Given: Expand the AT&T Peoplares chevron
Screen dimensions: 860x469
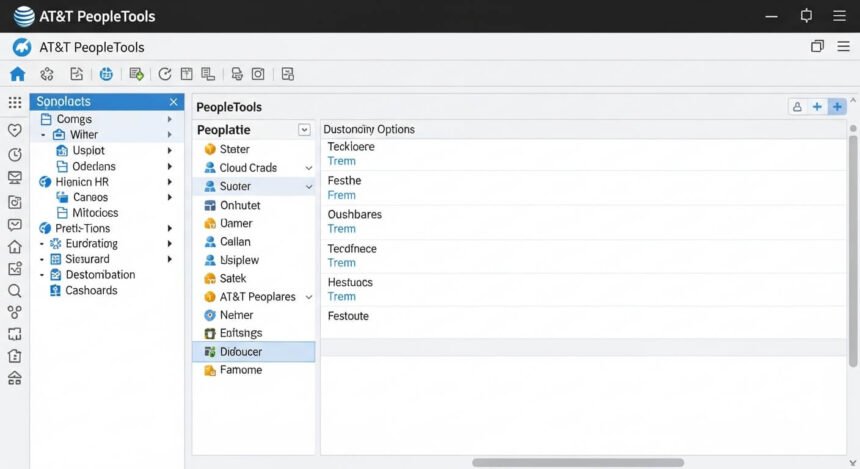Looking at the screenshot, I should pyautogui.click(x=309, y=297).
